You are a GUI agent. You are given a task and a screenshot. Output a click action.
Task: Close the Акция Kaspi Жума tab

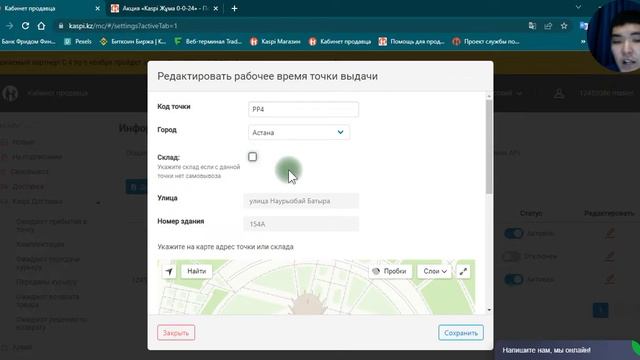(x=216, y=8)
